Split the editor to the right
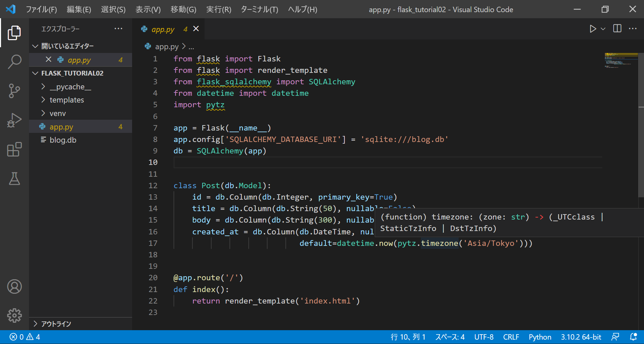 (x=617, y=29)
